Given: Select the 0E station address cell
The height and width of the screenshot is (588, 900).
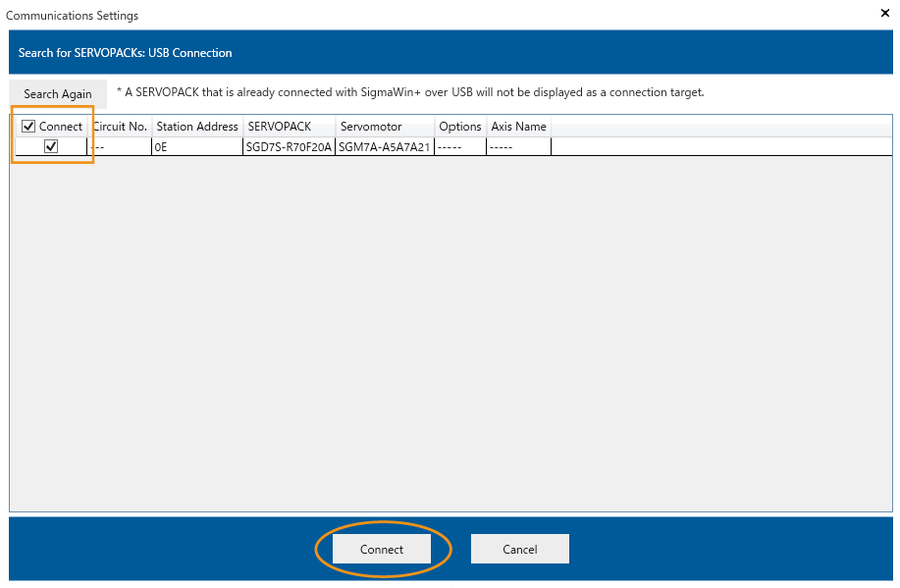Looking at the screenshot, I should pos(197,147).
